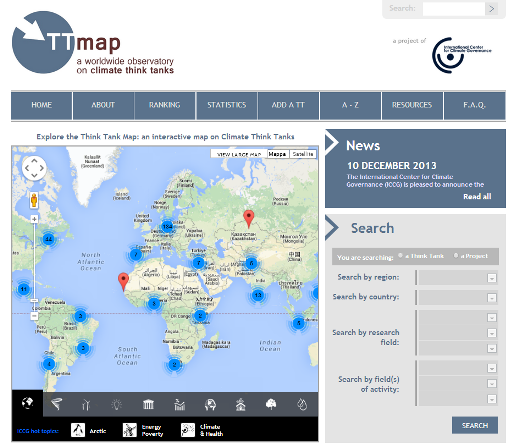This screenshot has width=508, height=446.
Task: Click the International Center for Climate Governance logo
Action: pyautogui.click(x=462, y=55)
